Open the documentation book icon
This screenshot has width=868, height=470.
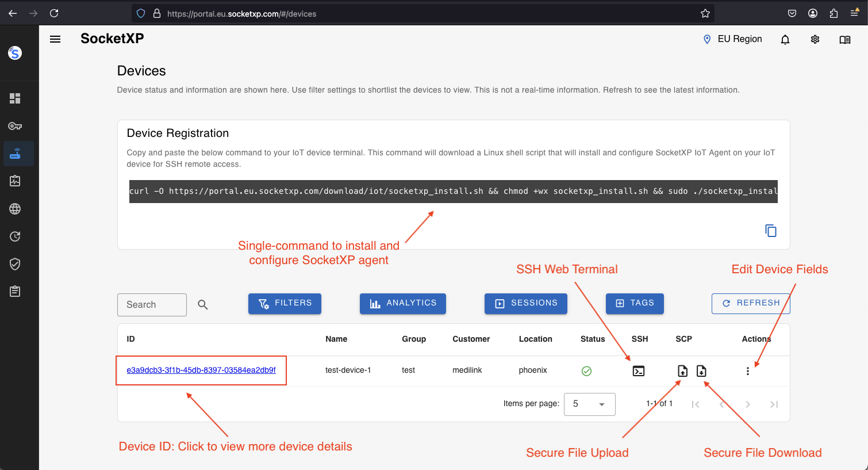(x=845, y=40)
